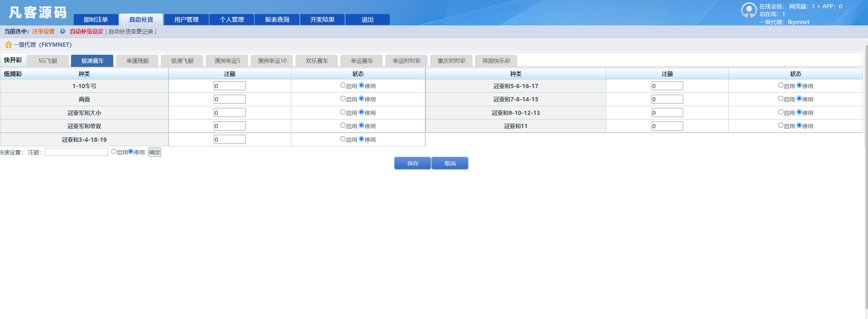Open the 幸運飛艇 tab
The height and width of the screenshot is (319, 868).
tap(137, 60)
